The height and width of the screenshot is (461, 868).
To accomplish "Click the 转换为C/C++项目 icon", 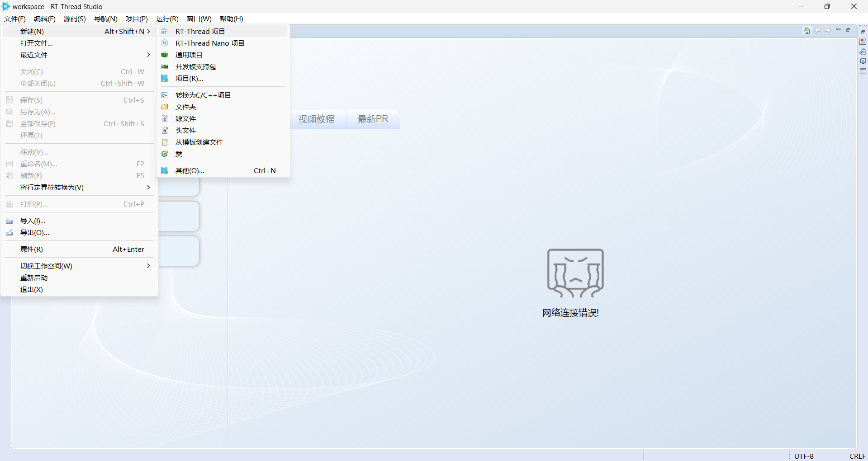I will tap(165, 95).
